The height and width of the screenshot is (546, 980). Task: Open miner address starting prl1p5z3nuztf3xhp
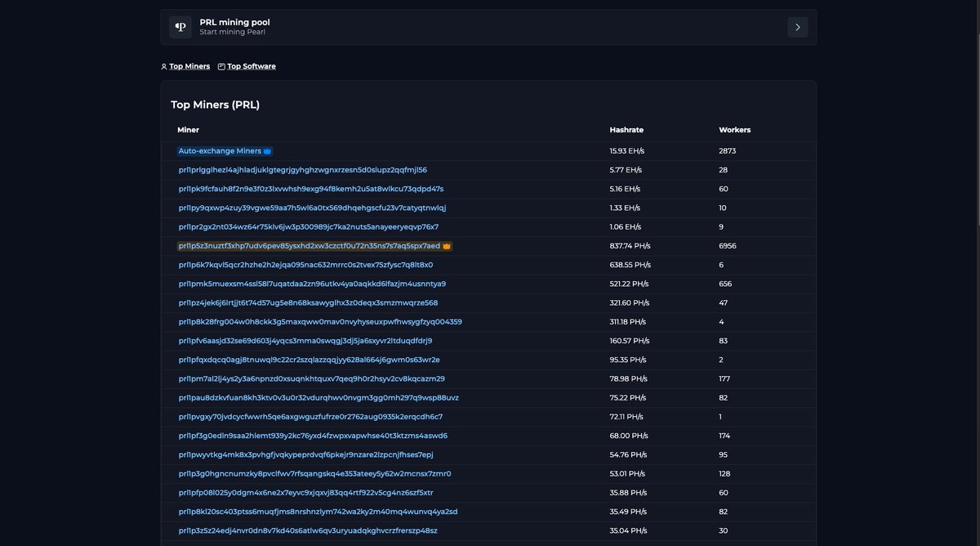tap(310, 245)
